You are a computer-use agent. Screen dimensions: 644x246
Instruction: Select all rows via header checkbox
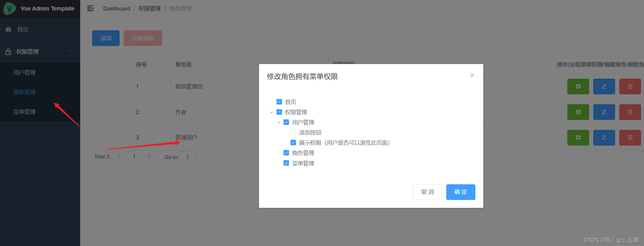(99, 64)
